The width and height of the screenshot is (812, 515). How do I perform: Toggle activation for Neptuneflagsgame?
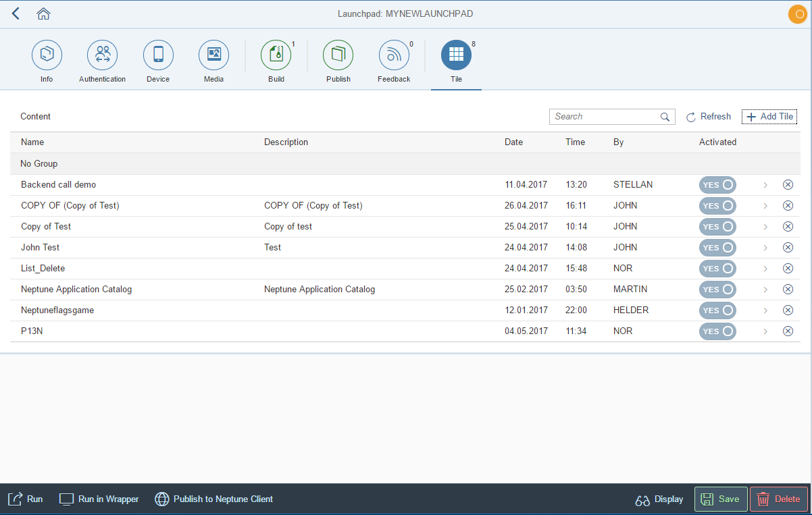click(x=717, y=310)
